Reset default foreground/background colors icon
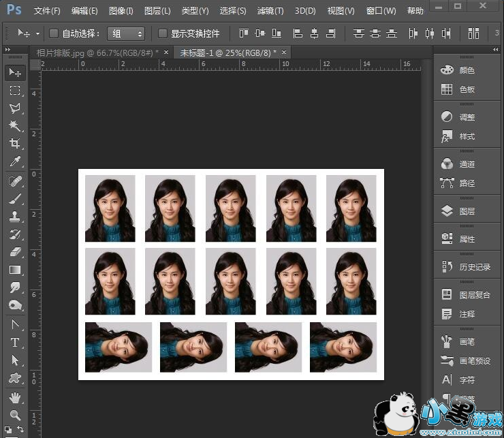 [7, 428]
